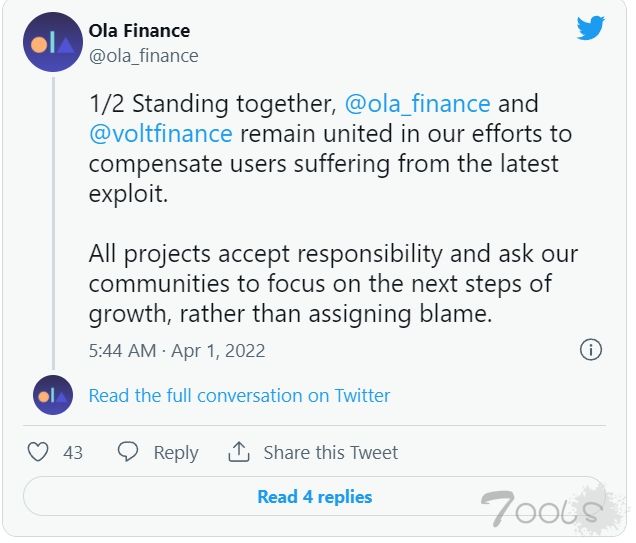Viewport: 636px width, 543px height.
Task: Open the Ola Finance profile avatar
Action: (x=53, y=42)
